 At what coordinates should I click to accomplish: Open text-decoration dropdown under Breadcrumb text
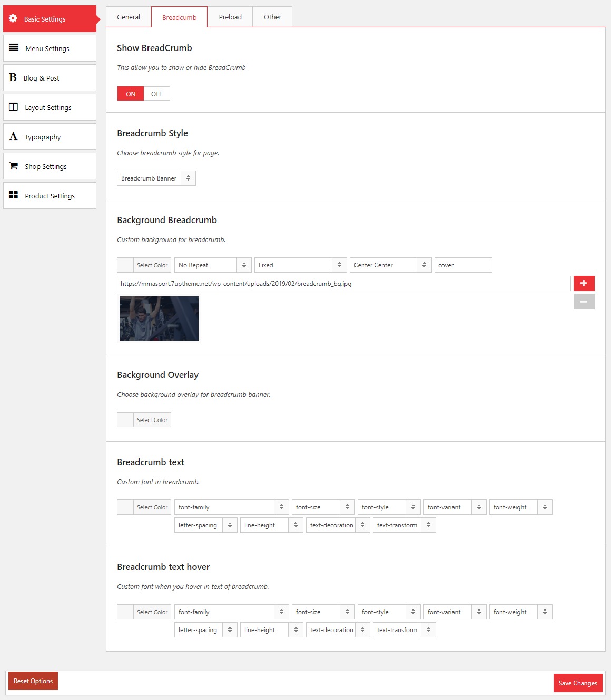tap(338, 525)
